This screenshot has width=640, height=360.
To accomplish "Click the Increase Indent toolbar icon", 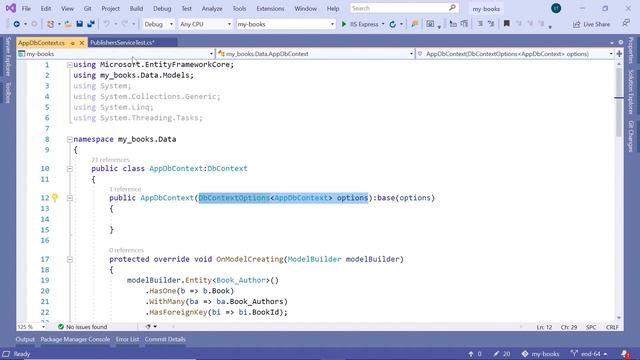I will (464, 24).
